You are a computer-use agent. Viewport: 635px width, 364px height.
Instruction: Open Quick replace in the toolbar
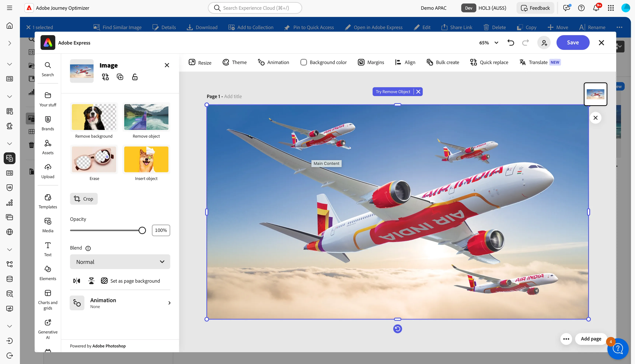[489, 62]
